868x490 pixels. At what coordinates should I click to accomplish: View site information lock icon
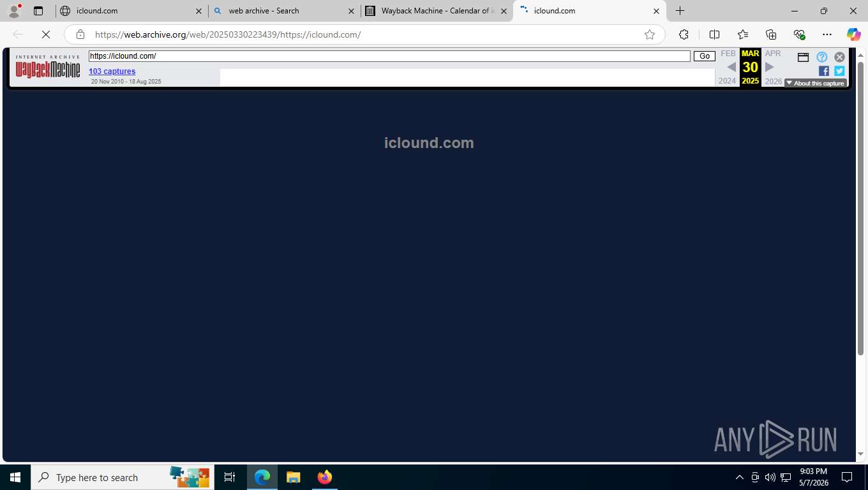pos(80,34)
